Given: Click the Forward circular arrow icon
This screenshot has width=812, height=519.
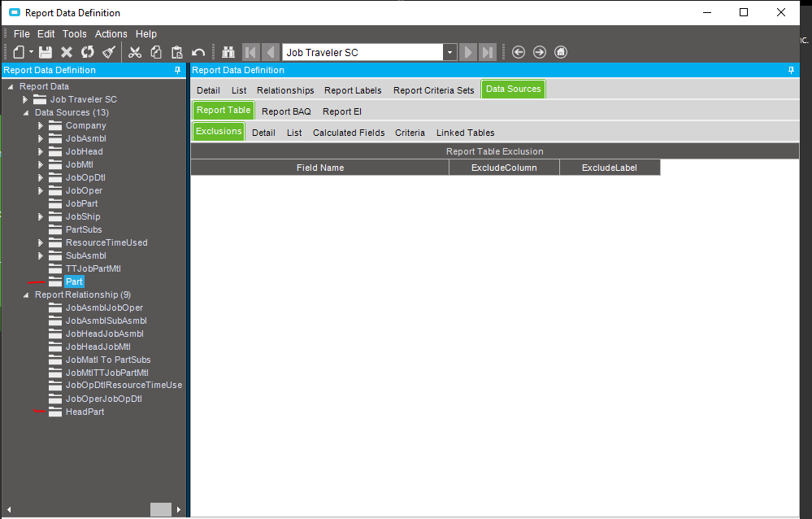Looking at the screenshot, I should [540, 52].
